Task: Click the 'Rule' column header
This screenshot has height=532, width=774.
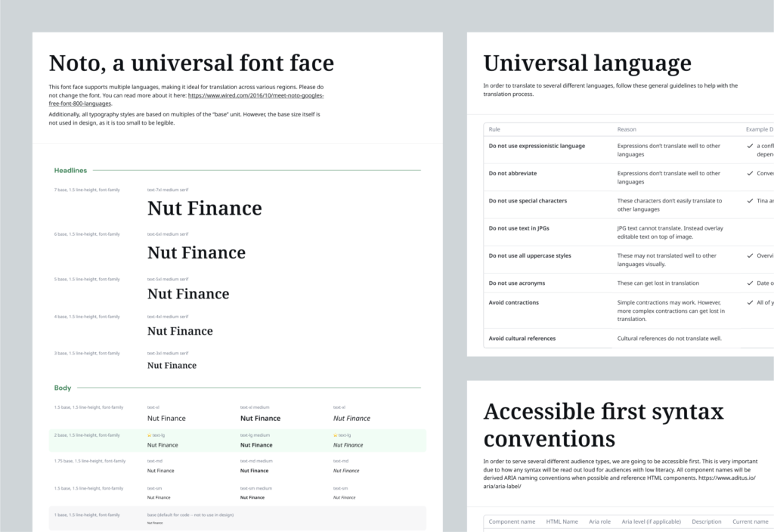Action: [x=494, y=129]
